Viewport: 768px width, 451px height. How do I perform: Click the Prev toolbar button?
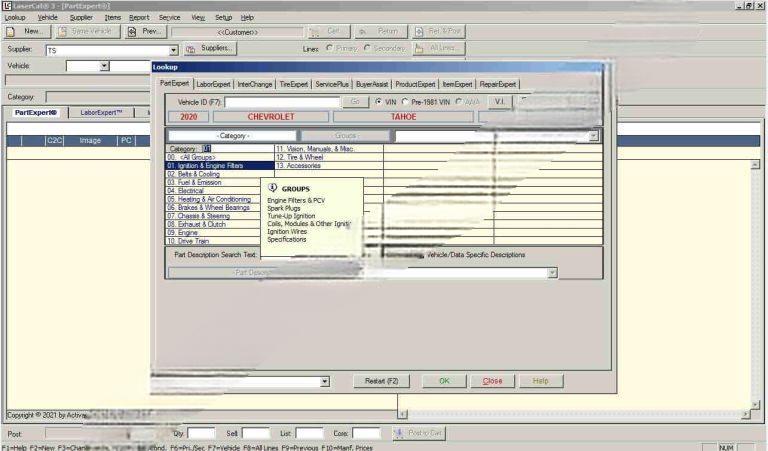146,31
